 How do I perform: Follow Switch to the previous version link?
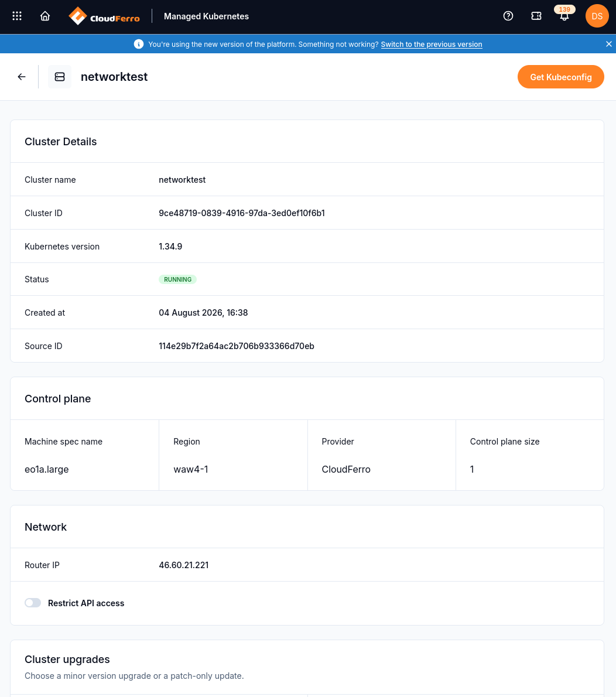[x=431, y=45]
